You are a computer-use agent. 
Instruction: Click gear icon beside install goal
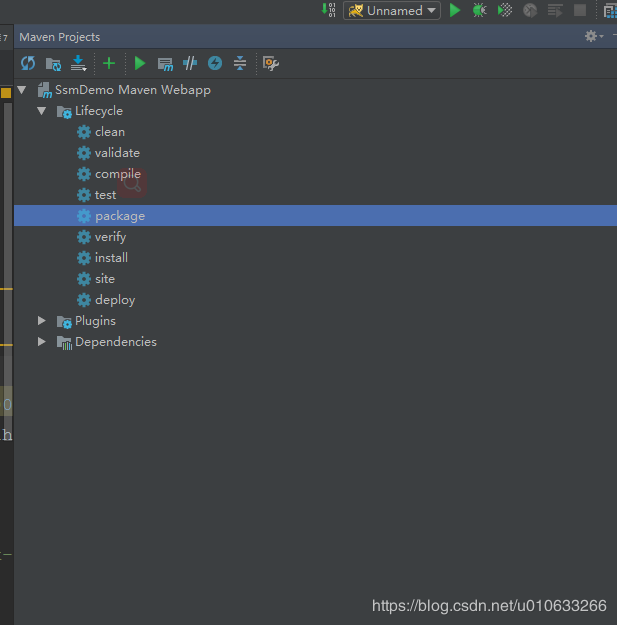(84, 258)
